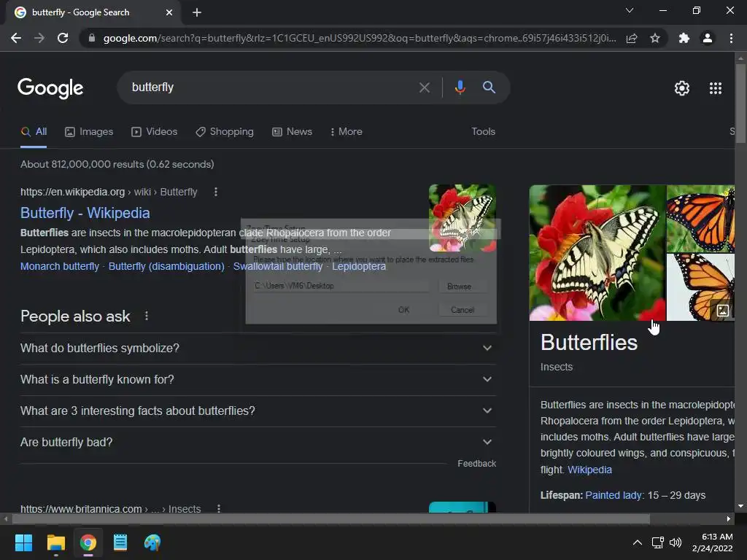Open the Chrome extensions puzzle icon
This screenshot has height=560, width=747.
point(684,38)
